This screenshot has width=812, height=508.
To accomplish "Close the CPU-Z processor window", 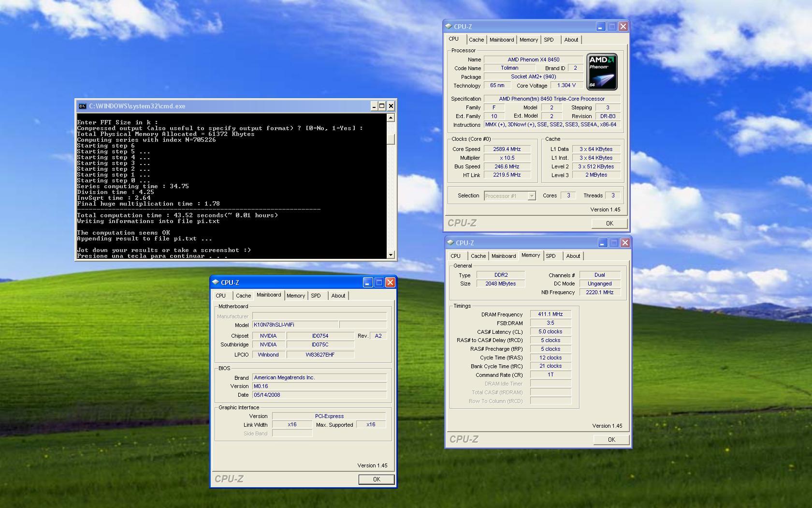I will 623,26.
